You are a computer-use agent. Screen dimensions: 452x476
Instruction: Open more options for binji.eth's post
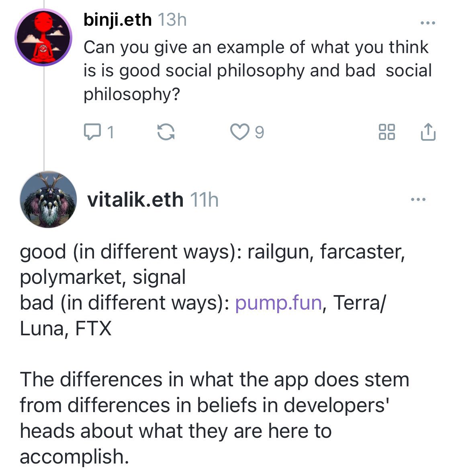point(427,23)
